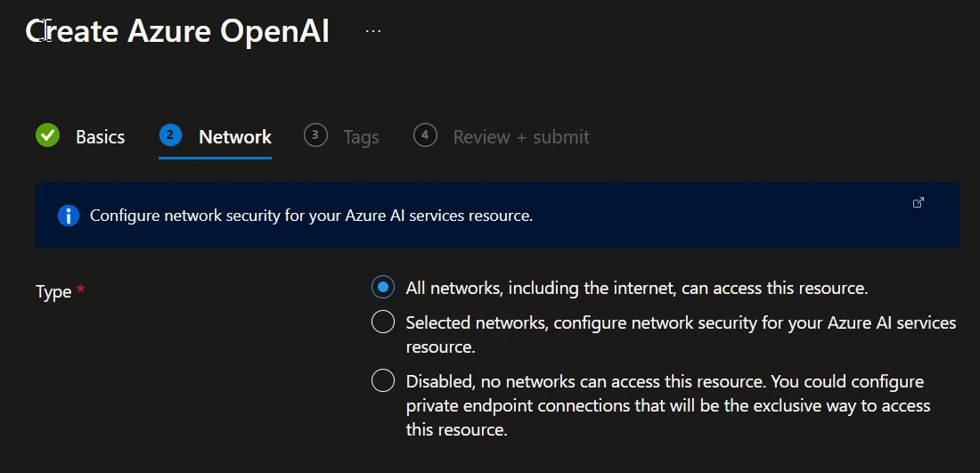This screenshot has width=980, height=473.
Task: Choose the Selected networks radio button
Action: click(383, 322)
